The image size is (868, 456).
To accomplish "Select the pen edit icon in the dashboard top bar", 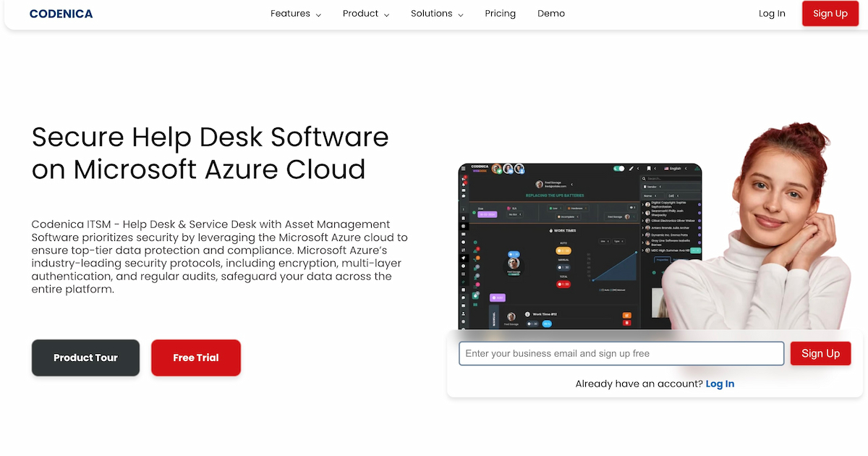I will click(x=631, y=169).
